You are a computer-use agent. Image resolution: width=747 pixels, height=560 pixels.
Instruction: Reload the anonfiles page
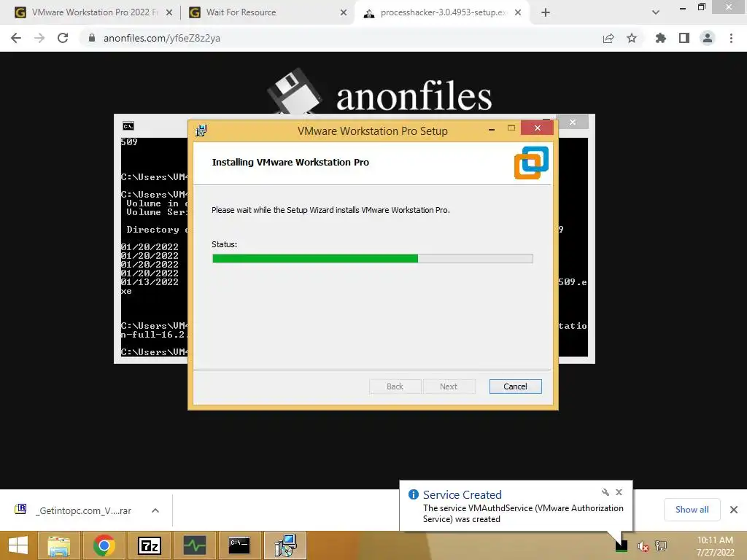[63, 38]
